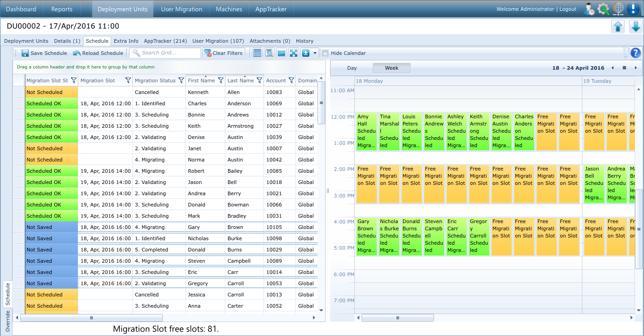Click Clear Filters
The image size is (644, 336).
pos(223,53)
